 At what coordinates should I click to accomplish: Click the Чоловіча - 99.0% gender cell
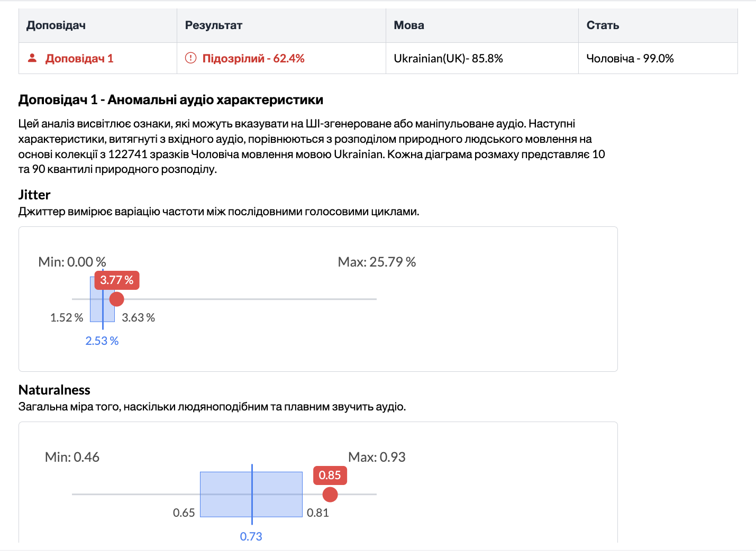tap(630, 58)
